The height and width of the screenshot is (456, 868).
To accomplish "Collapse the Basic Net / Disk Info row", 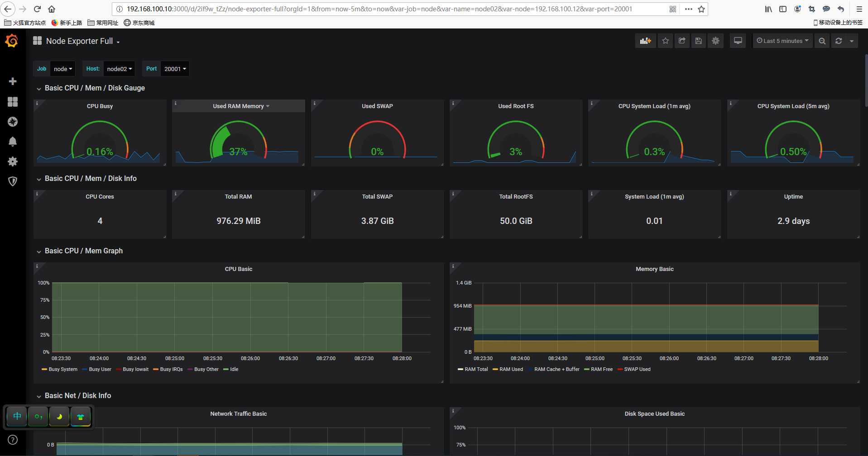I will coord(77,396).
